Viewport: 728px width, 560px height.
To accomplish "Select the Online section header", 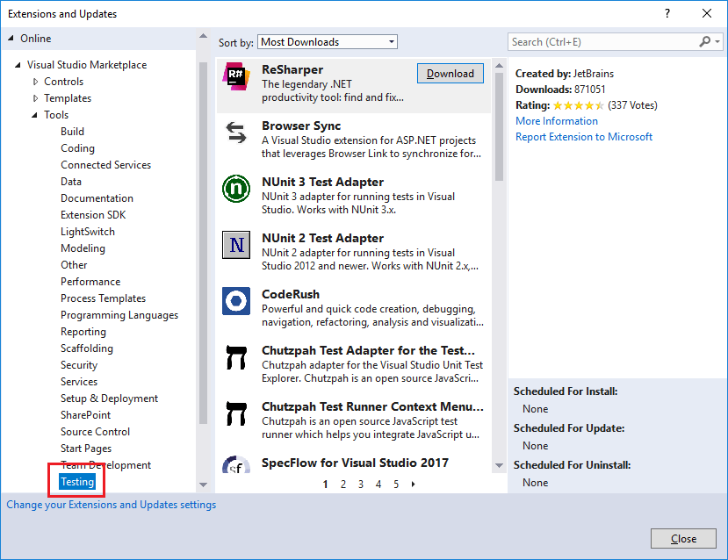I will click(37, 38).
